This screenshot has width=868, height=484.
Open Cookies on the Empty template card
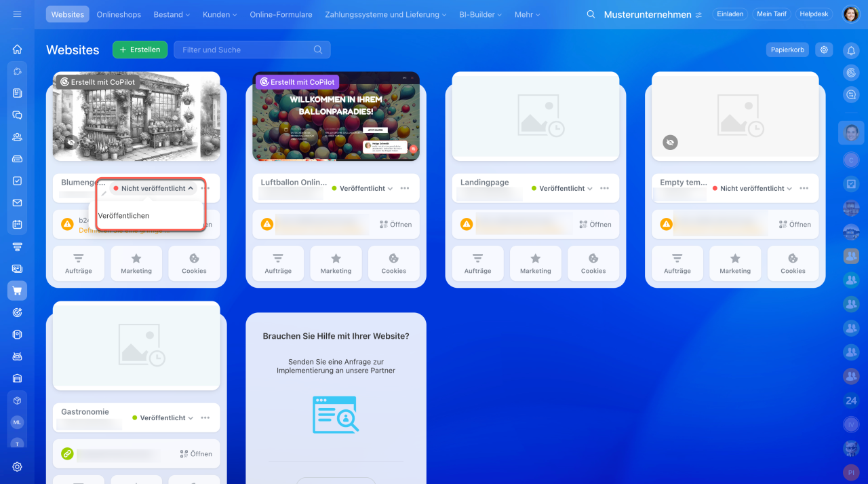pyautogui.click(x=793, y=263)
